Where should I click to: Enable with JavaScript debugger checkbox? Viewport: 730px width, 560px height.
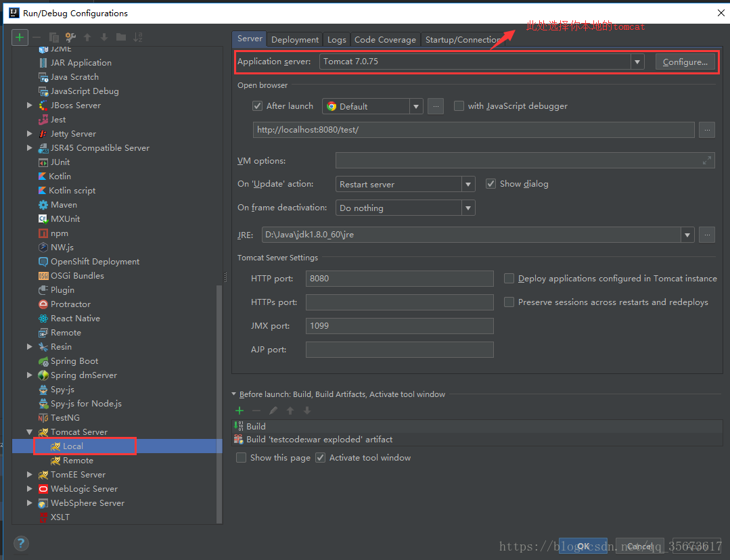(x=459, y=106)
